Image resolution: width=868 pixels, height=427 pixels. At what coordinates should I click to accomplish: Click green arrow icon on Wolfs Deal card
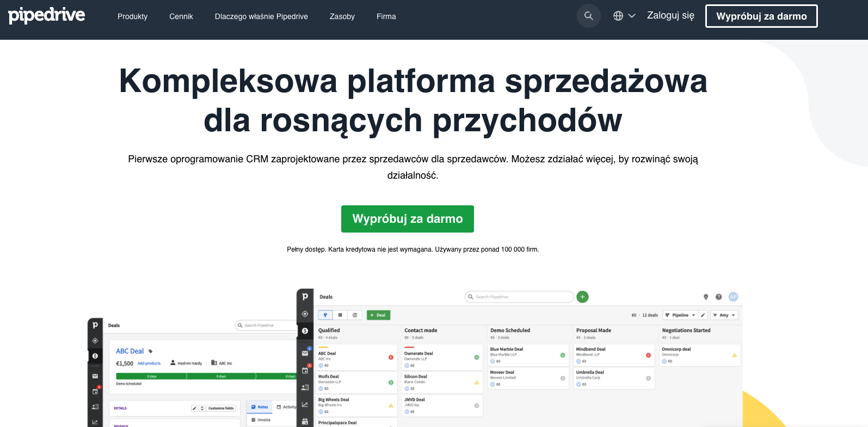tap(391, 382)
